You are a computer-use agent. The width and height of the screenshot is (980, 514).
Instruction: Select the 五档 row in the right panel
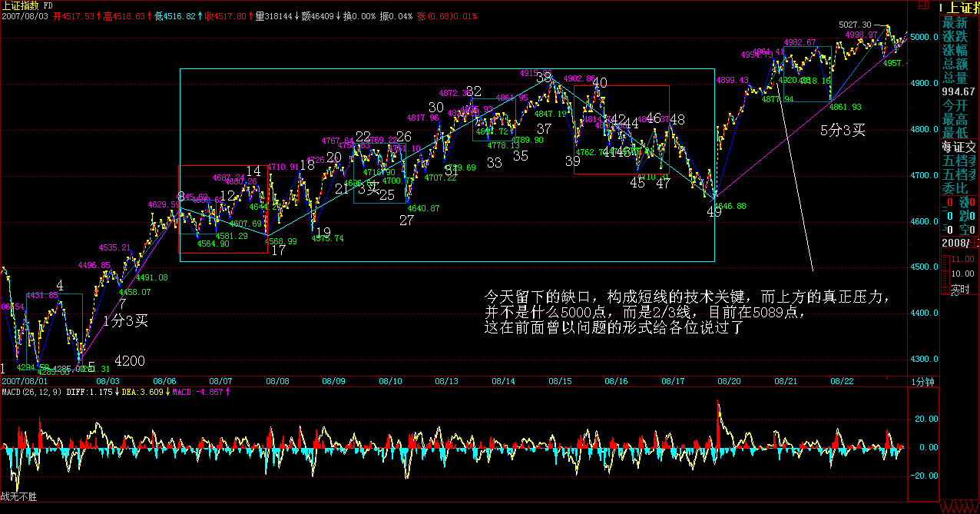coord(960,161)
